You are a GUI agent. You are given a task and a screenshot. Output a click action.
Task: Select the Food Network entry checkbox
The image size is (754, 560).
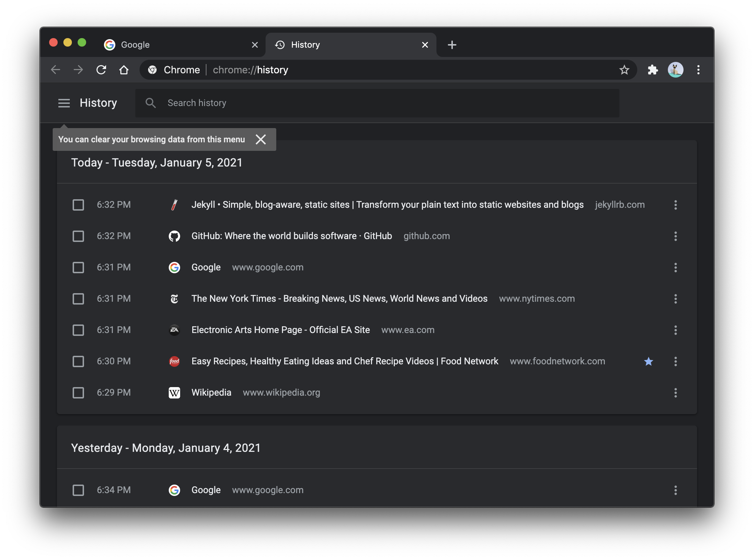coord(78,361)
